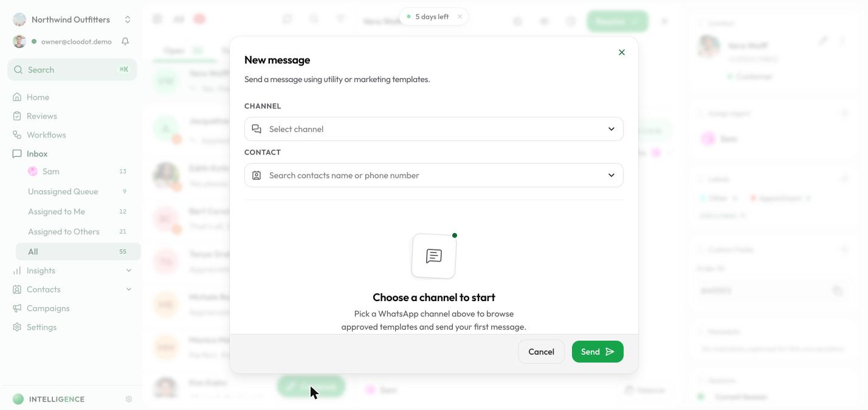Image resolution: width=868 pixels, height=410 pixels.
Task: Close the New message dialog
Action: (621, 52)
